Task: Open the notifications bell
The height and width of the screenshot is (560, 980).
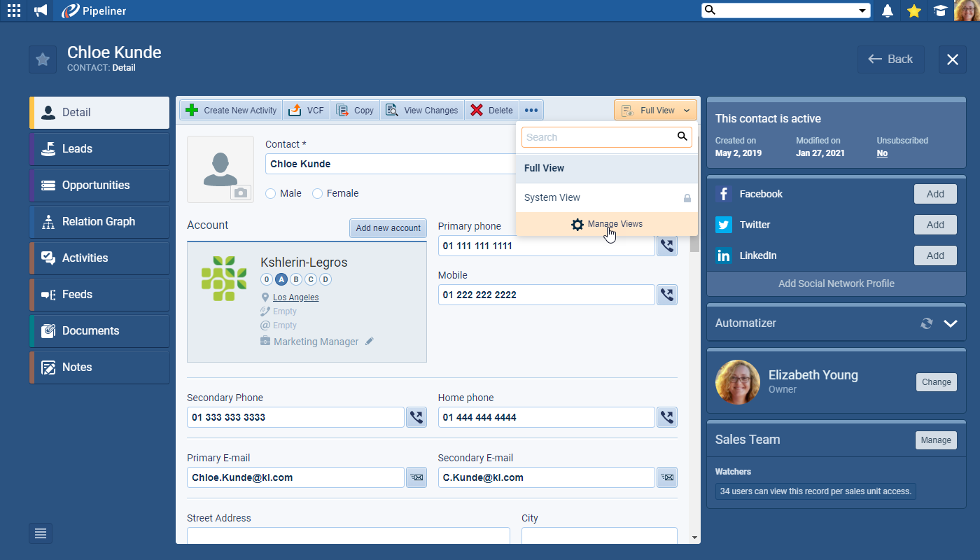Action: 888,10
